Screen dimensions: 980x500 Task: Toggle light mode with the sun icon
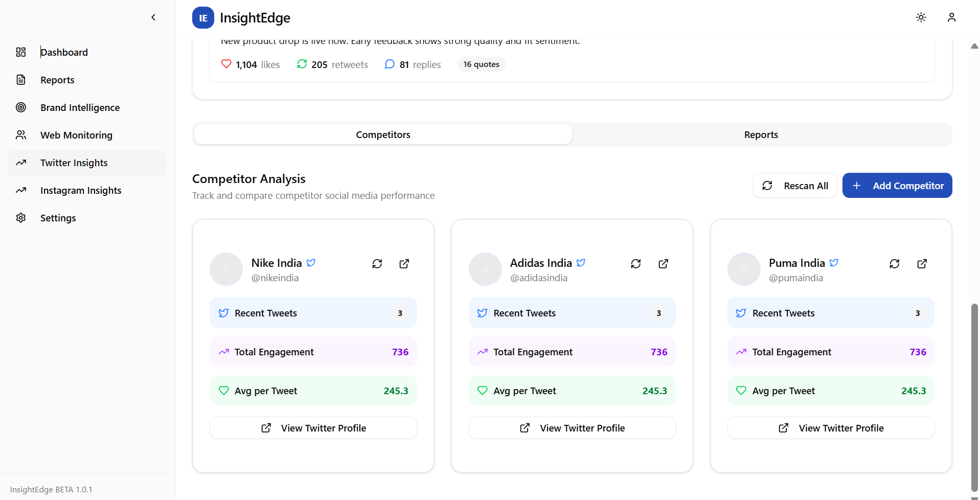tap(921, 17)
